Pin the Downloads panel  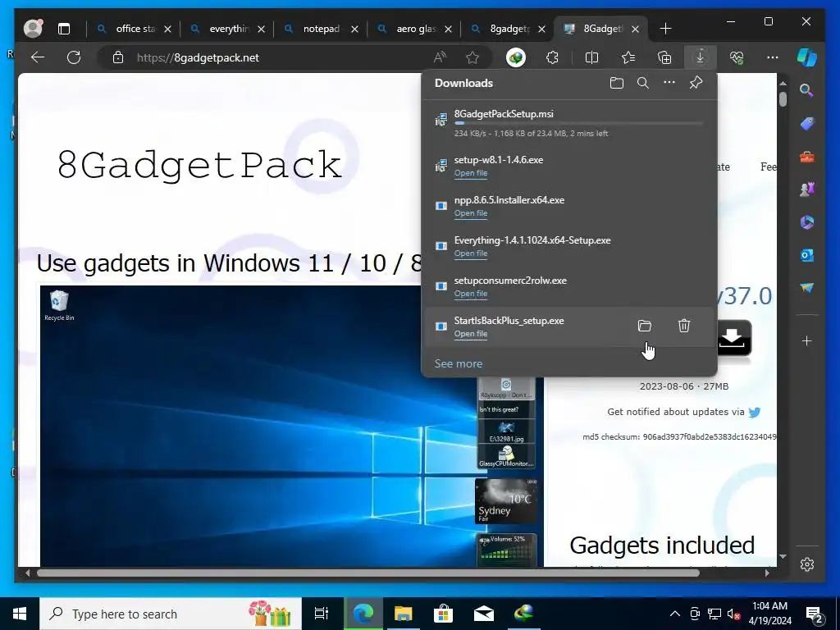pyautogui.click(x=696, y=83)
